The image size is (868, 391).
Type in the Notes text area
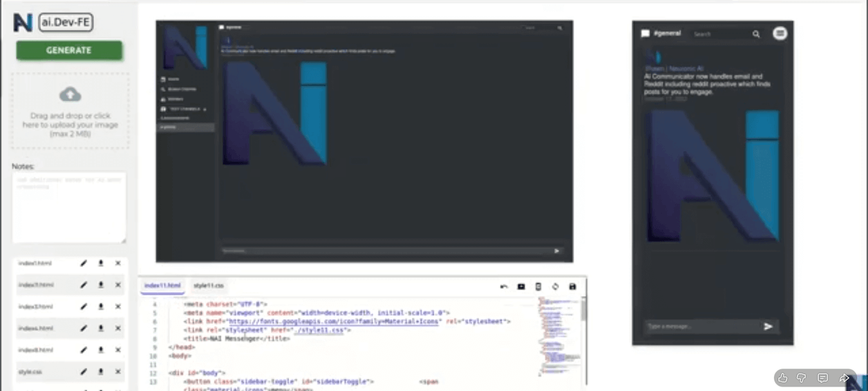pyautogui.click(x=69, y=207)
